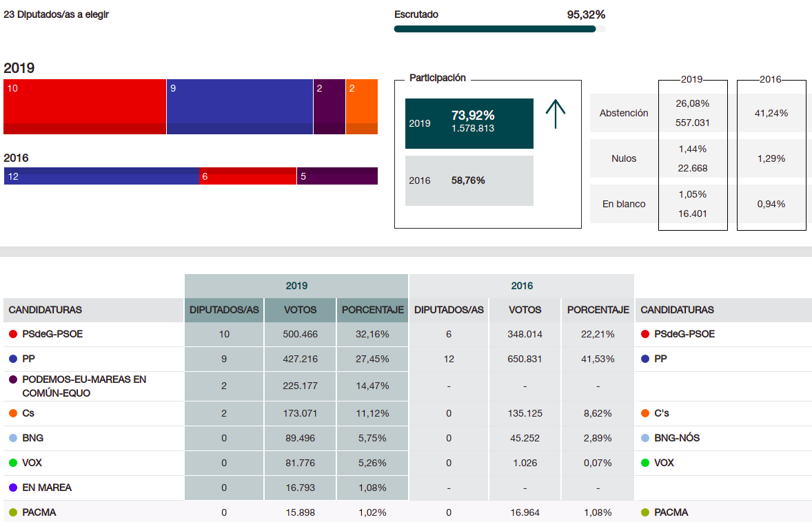Select the purple PODEMOS-EU-MAREAS EN COMÚN-EQUO dot
This screenshot has width=812, height=522.
pos(11,380)
